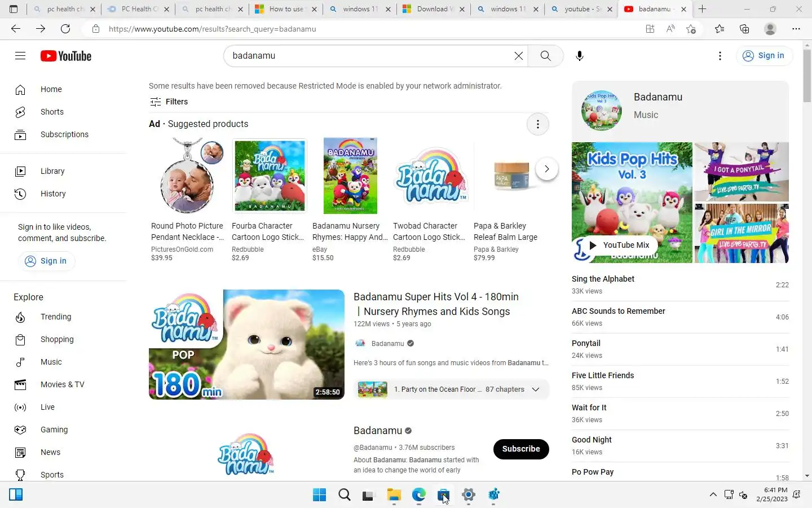The height and width of the screenshot is (508, 812).
Task: Click the top-right Sign in button
Action: point(764,55)
